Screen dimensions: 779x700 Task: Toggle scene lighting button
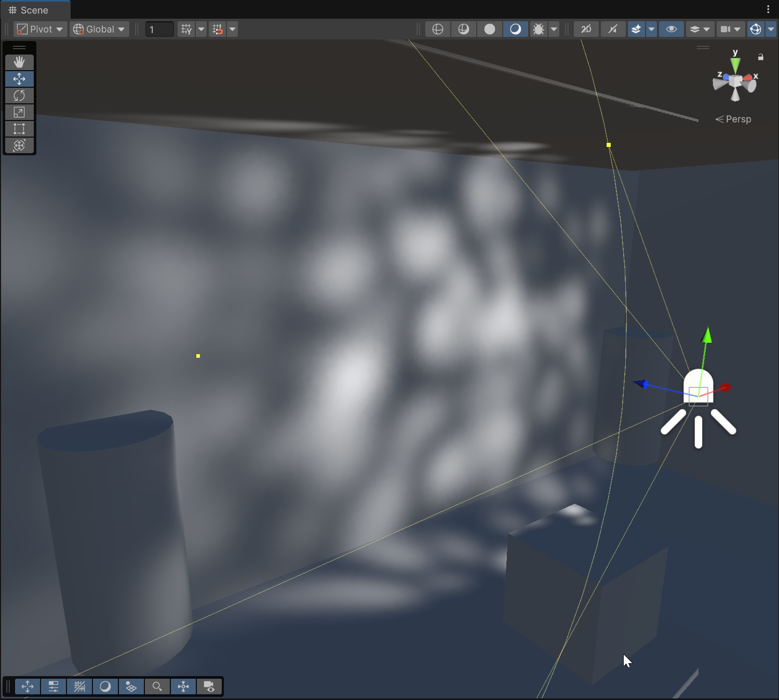(613, 29)
